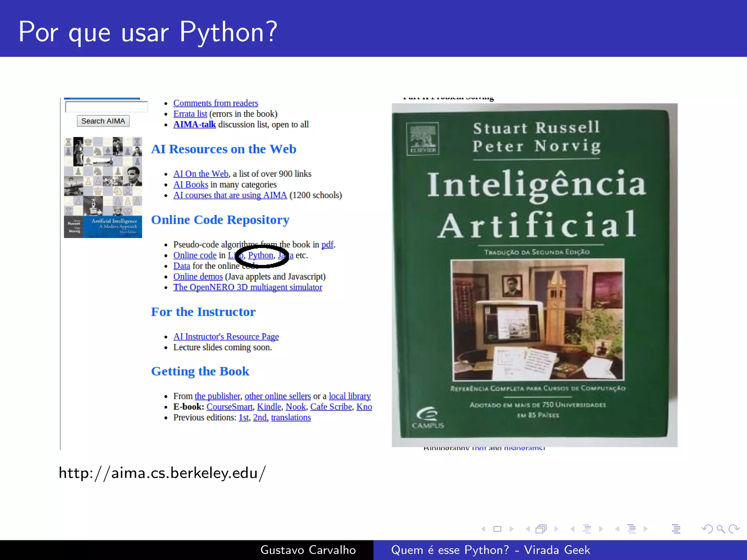This screenshot has width=747, height=560.
Task: Click the Gustavo Carvalho footer author
Action: 308,550
